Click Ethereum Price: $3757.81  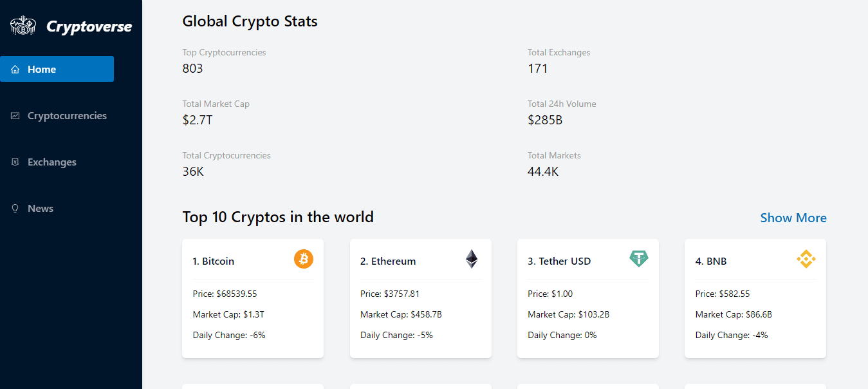tap(390, 294)
